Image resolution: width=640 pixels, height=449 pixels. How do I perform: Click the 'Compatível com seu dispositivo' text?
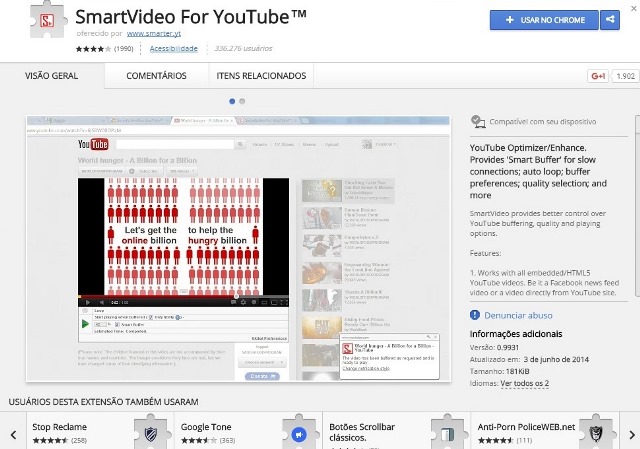[x=543, y=122]
